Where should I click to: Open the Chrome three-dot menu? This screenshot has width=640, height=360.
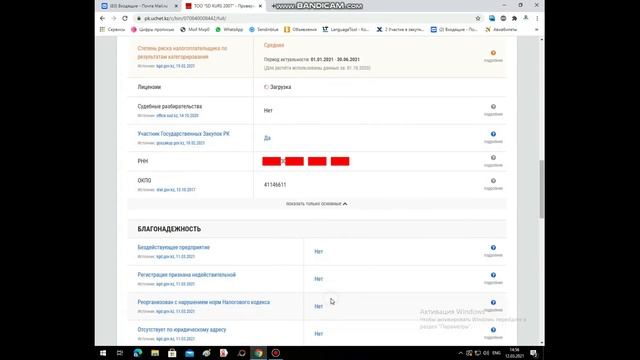tap(537, 18)
